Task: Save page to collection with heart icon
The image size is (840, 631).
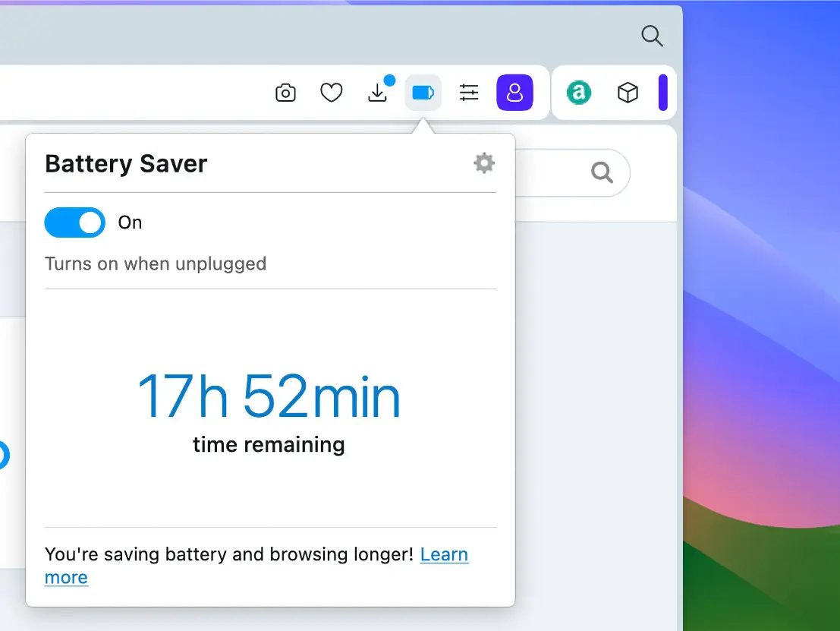Action: point(332,92)
